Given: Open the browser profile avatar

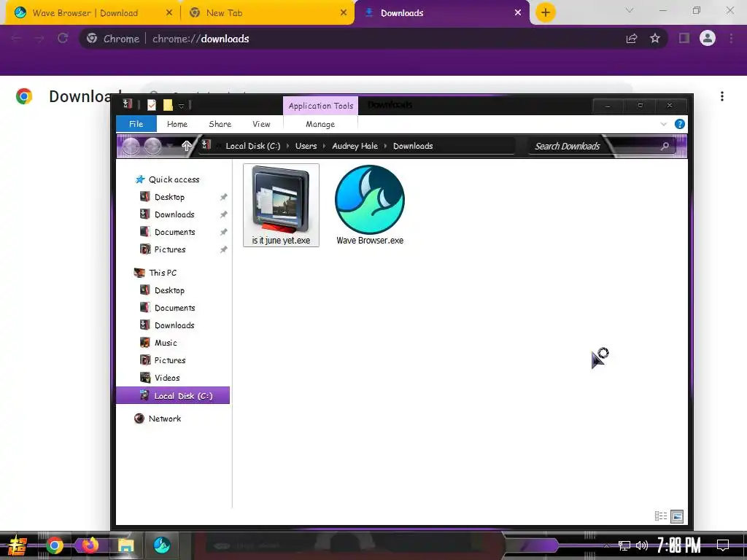Looking at the screenshot, I should 708,38.
